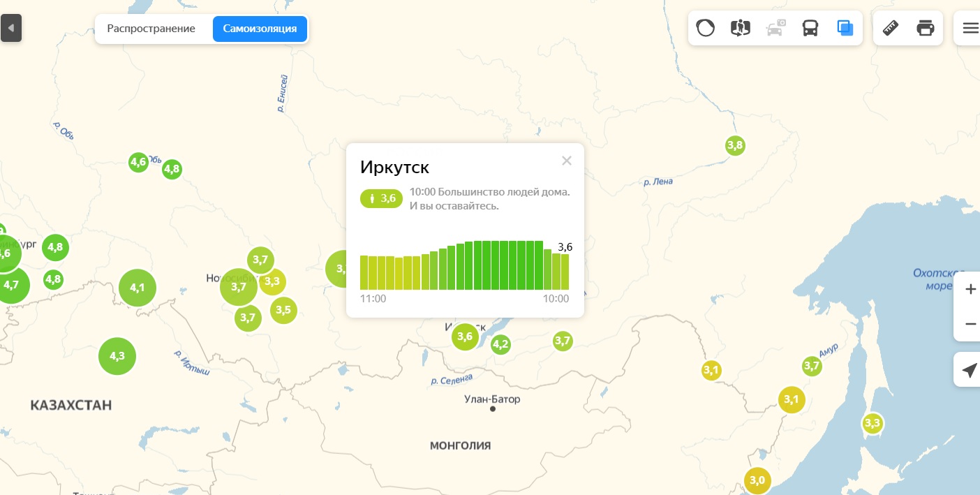Click the 3,6 index badge in the popup
The height and width of the screenshot is (495, 980).
coord(381,198)
